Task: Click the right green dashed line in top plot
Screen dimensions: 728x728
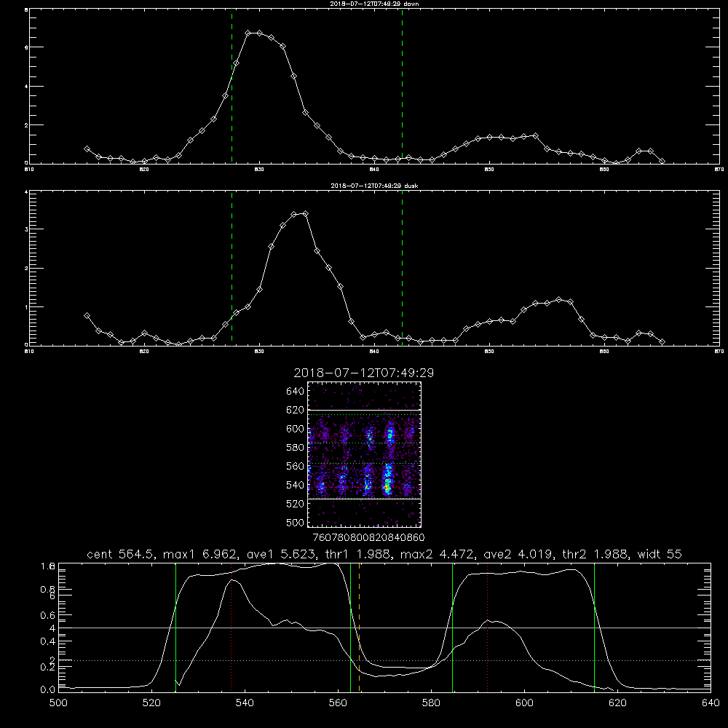Action: click(402, 87)
